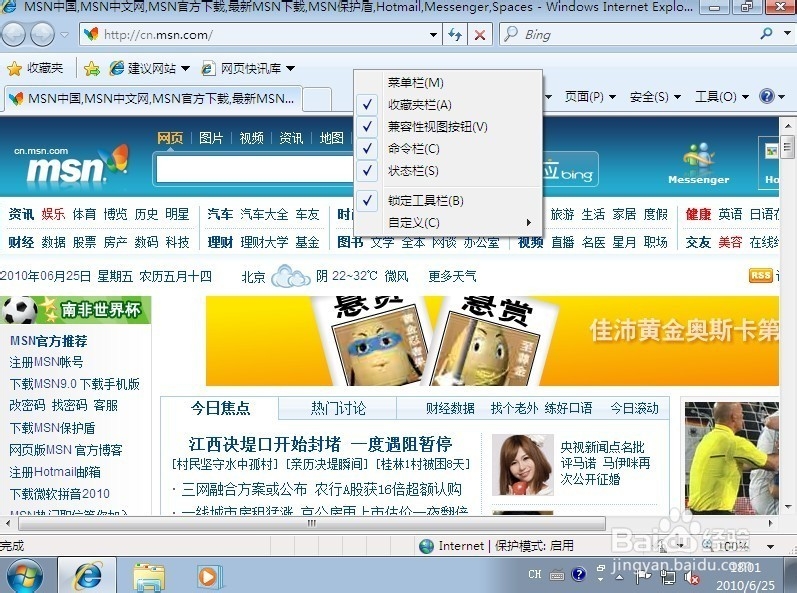Open 安全(S) safety menu
The width and height of the screenshot is (797, 593).
pyautogui.click(x=655, y=97)
